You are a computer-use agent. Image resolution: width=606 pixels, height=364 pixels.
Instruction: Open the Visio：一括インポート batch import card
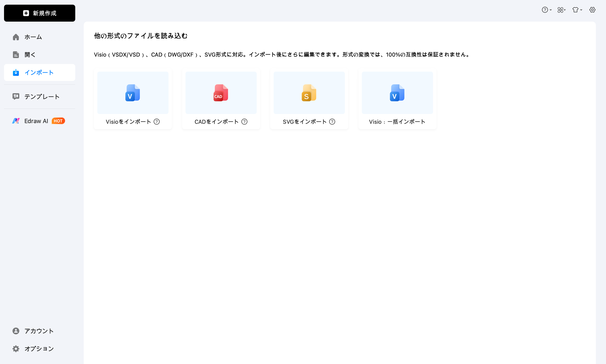point(397,122)
